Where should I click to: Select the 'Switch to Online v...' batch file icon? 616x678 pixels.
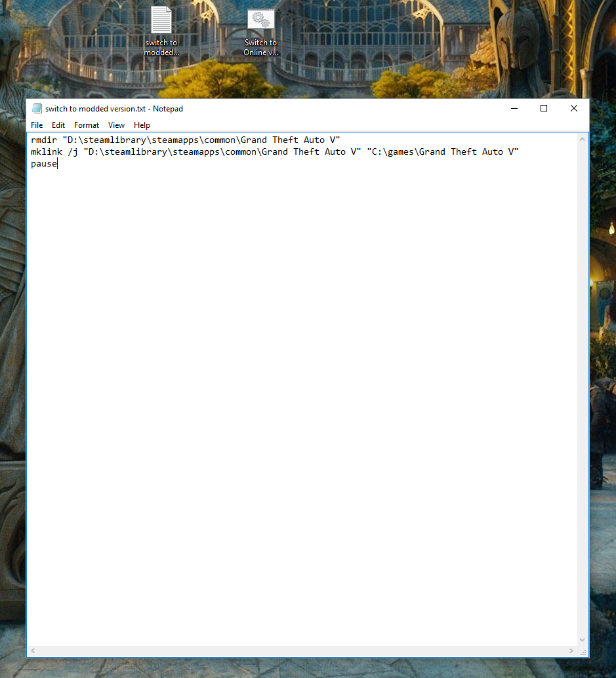coord(260,32)
